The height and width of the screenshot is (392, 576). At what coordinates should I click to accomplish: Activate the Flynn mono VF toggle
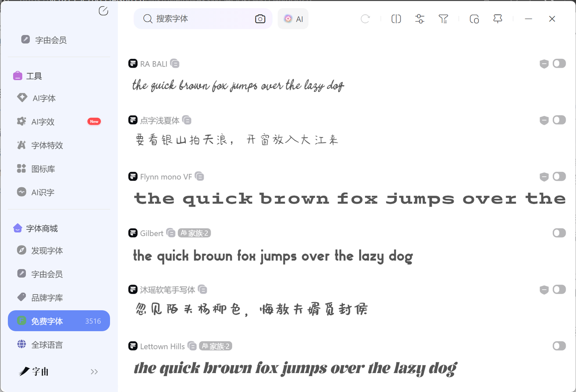click(559, 177)
